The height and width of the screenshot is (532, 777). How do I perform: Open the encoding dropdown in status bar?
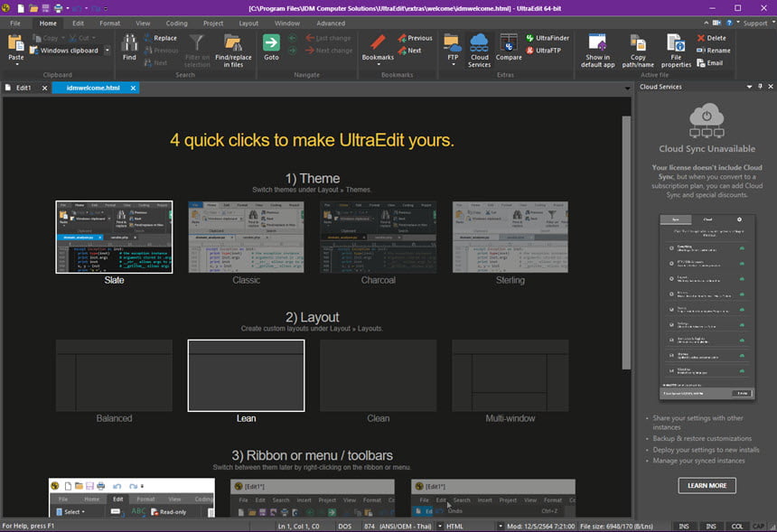[439, 526]
